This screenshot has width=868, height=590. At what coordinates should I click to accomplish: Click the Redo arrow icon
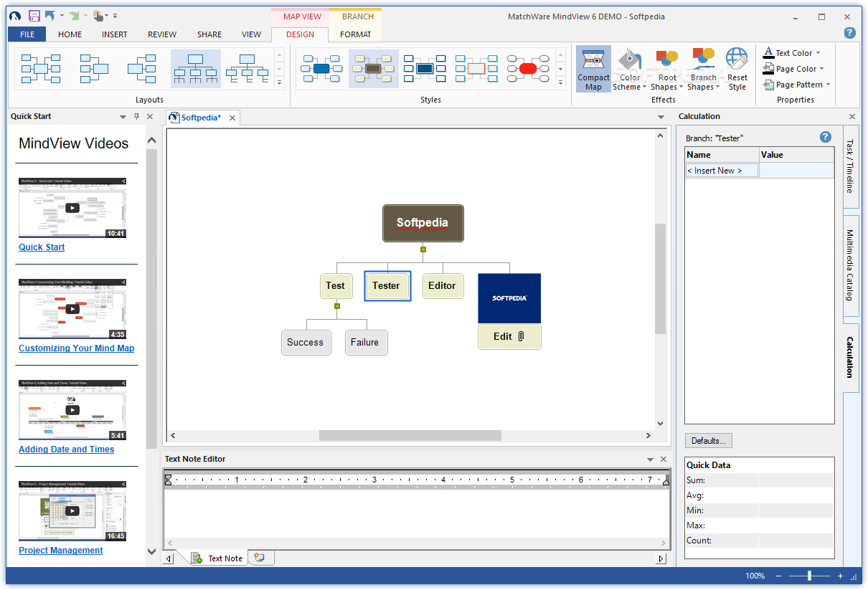coord(74,15)
